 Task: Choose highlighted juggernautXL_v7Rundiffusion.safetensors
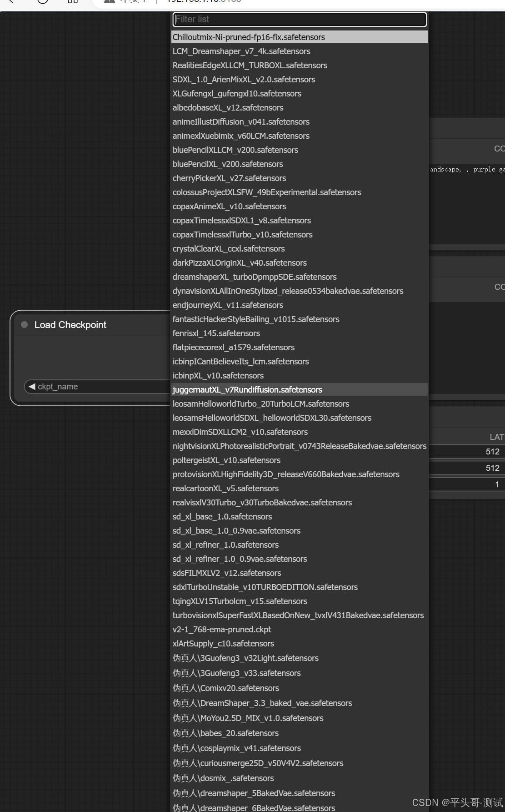pyautogui.click(x=300, y=390)
